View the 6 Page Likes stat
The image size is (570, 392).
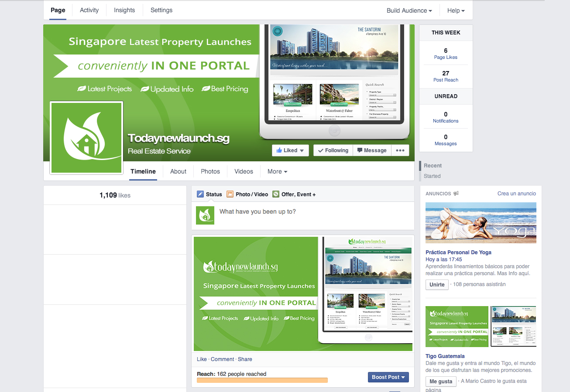pos(446,54)
